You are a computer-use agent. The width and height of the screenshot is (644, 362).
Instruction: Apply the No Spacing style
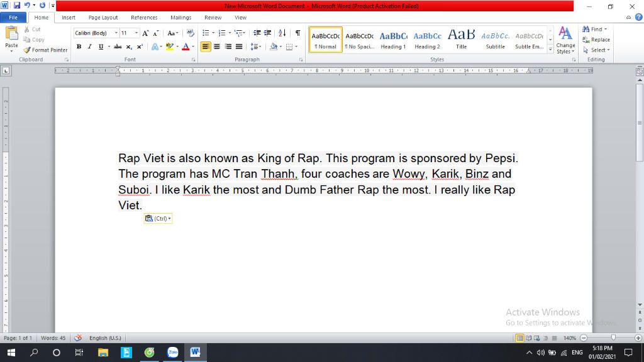[x=359, y=40]
